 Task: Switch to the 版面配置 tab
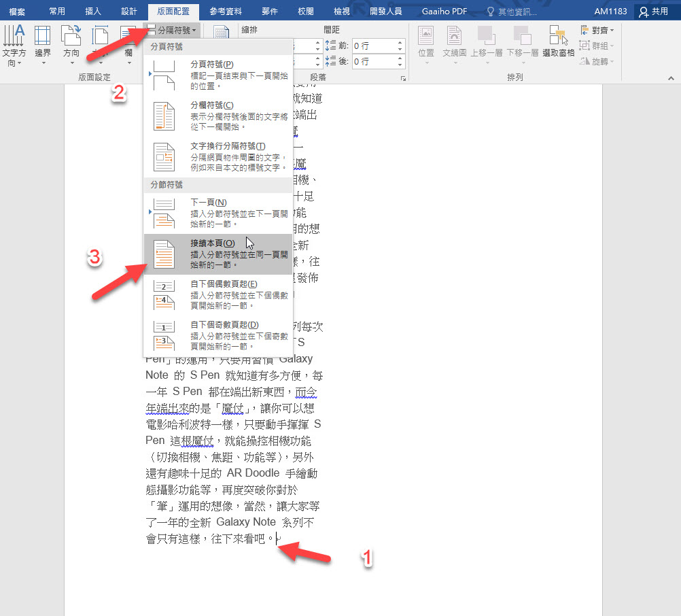pos(173,12)
